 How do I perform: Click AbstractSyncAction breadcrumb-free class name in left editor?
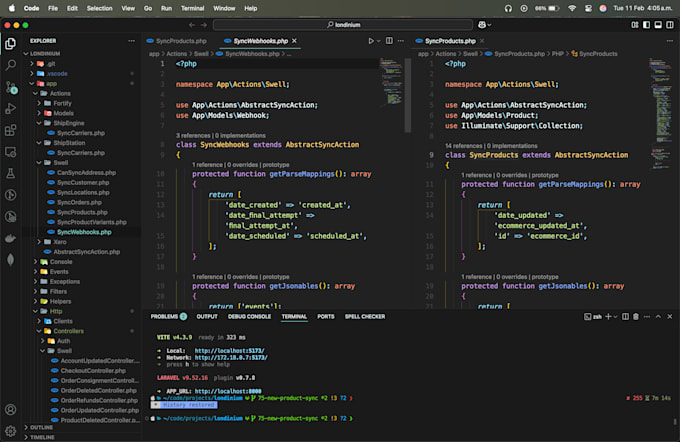(322, 144)
